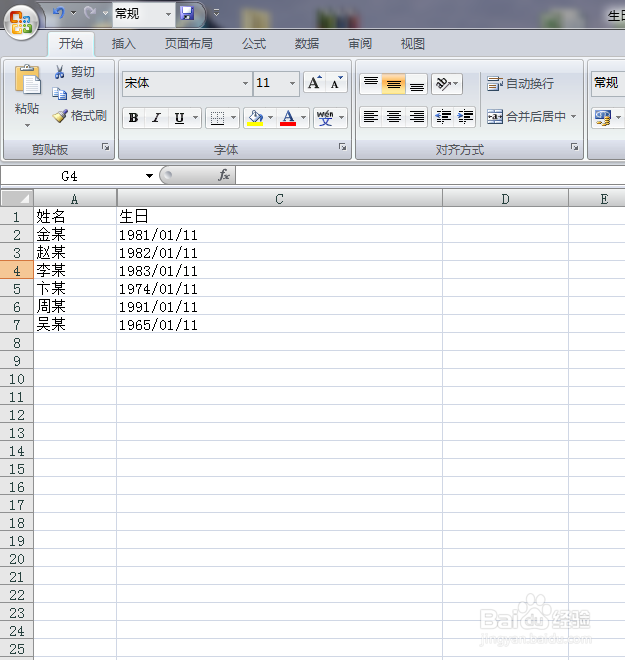Viewport: 625px width, 660px height.
Task: Click the Copy icon
Action: (x=60, y=93)
